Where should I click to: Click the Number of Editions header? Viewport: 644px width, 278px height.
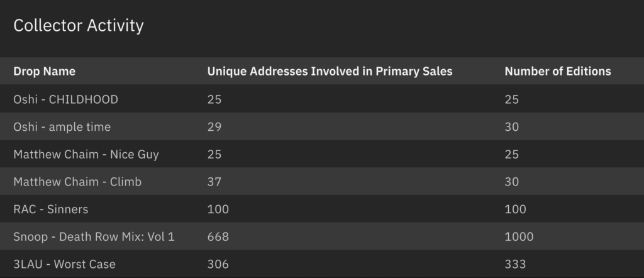point(557,72)
